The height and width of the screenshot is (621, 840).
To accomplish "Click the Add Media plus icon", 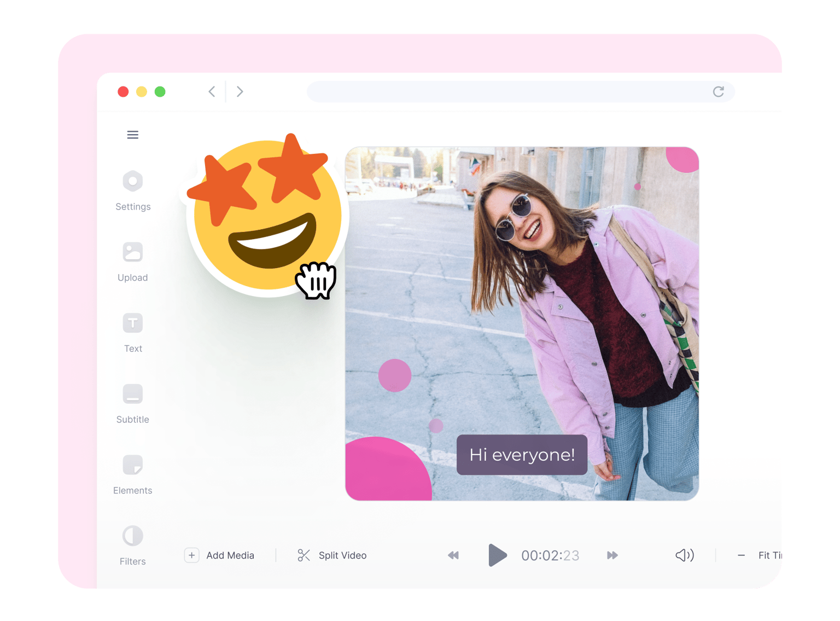I will 191,555.
